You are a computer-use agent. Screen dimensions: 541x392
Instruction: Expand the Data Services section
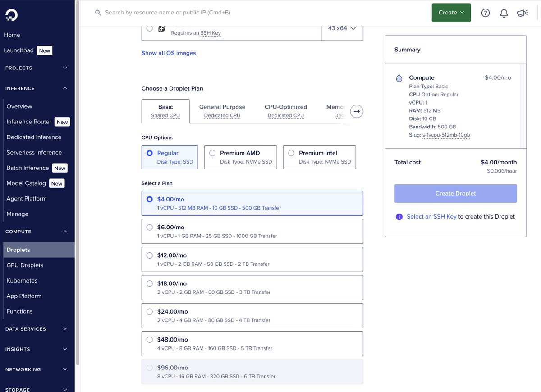pyautogui.click(x=37, y=329)
